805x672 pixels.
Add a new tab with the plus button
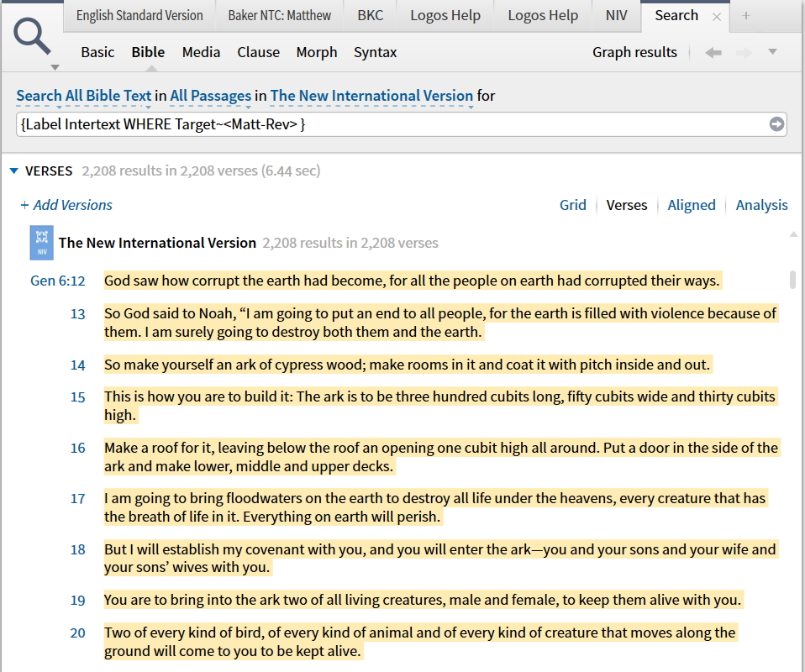[x=746, y=16]
